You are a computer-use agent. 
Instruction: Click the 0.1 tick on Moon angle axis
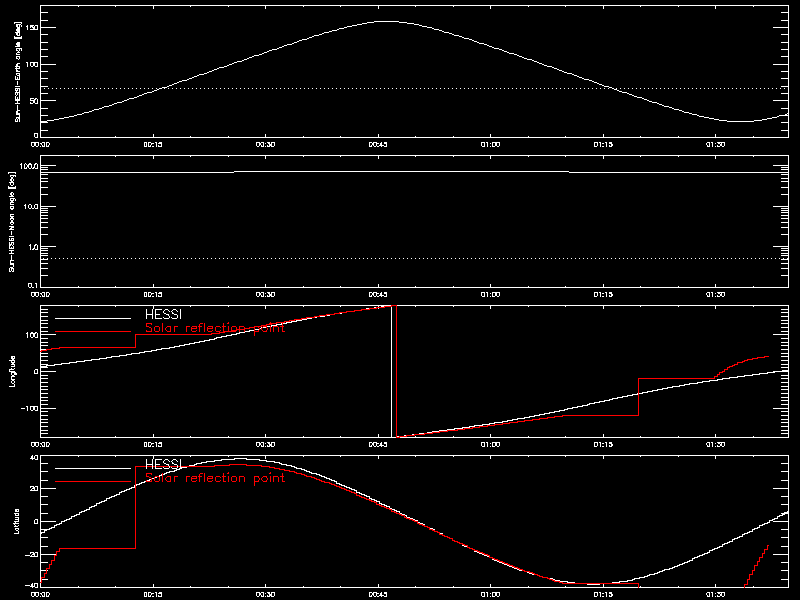tap(32, 286)
